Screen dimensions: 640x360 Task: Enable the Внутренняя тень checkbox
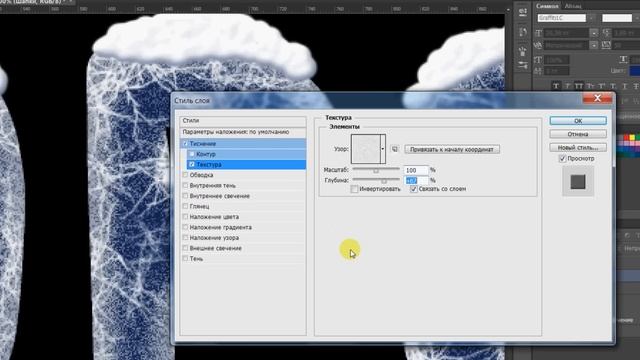(185, 185)
